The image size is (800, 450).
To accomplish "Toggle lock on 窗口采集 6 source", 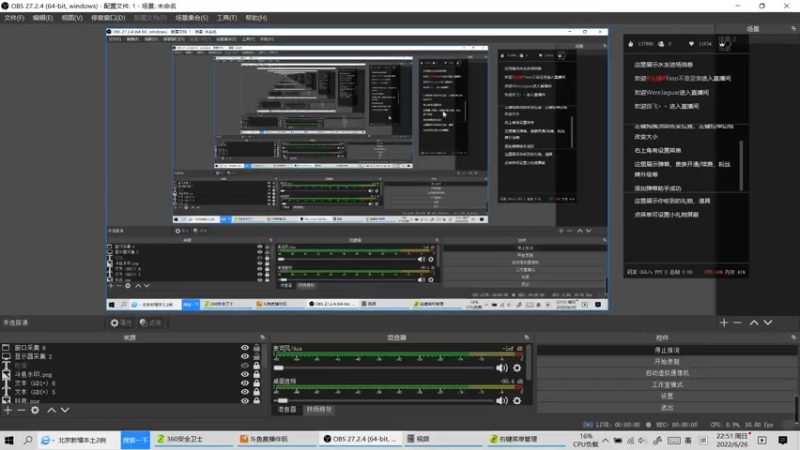I will [x=257, y=347].
